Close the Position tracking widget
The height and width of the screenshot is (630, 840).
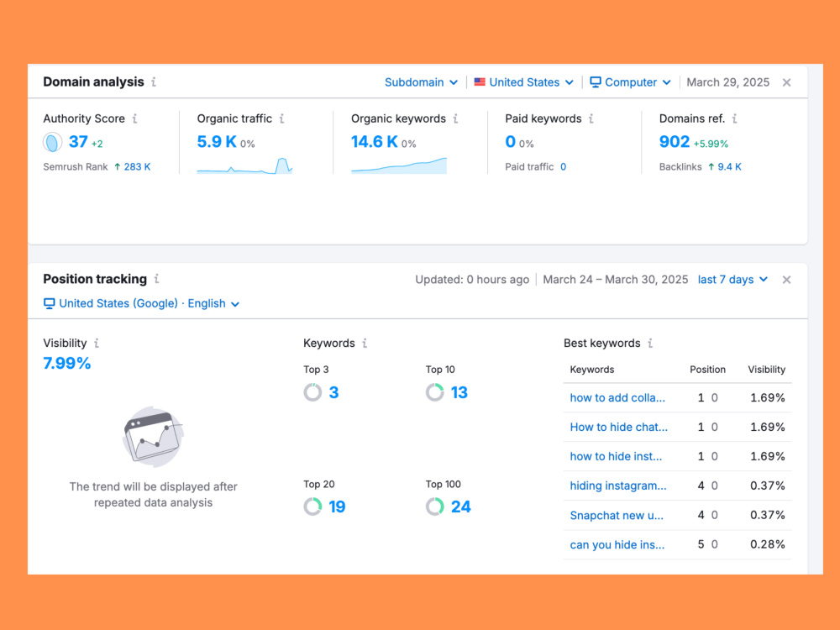(x=786, y=280)
